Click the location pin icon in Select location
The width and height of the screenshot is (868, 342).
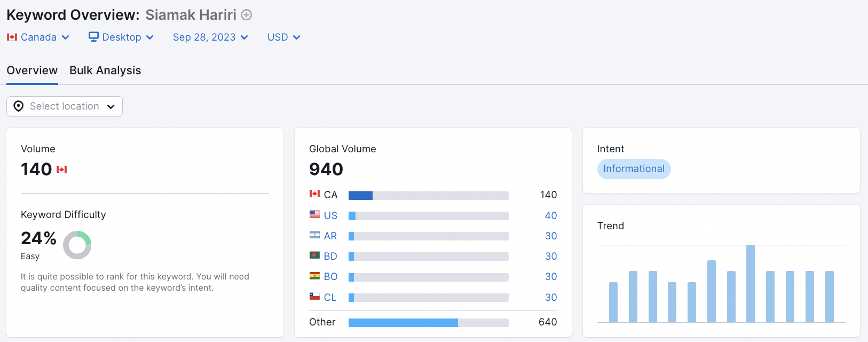(19, 106)
